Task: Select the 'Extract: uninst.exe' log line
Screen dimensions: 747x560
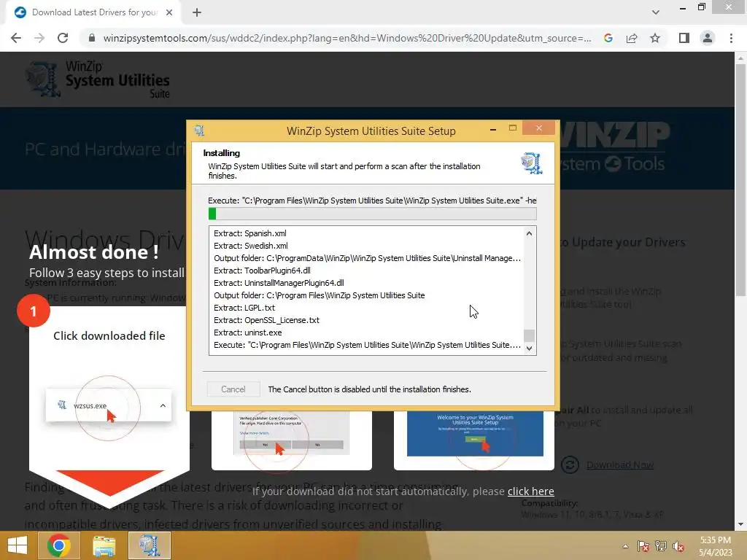Action: coord(248,332)
